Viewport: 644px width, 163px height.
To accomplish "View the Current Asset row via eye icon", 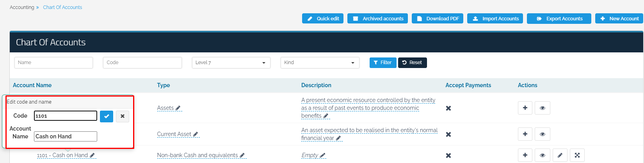I will (x=543, y=134).
